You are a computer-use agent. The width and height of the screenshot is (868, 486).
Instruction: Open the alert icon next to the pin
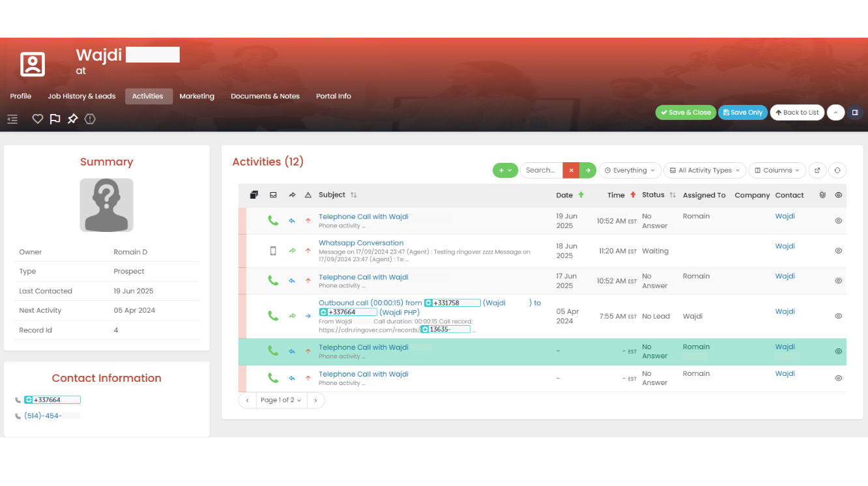click(90, 119)
